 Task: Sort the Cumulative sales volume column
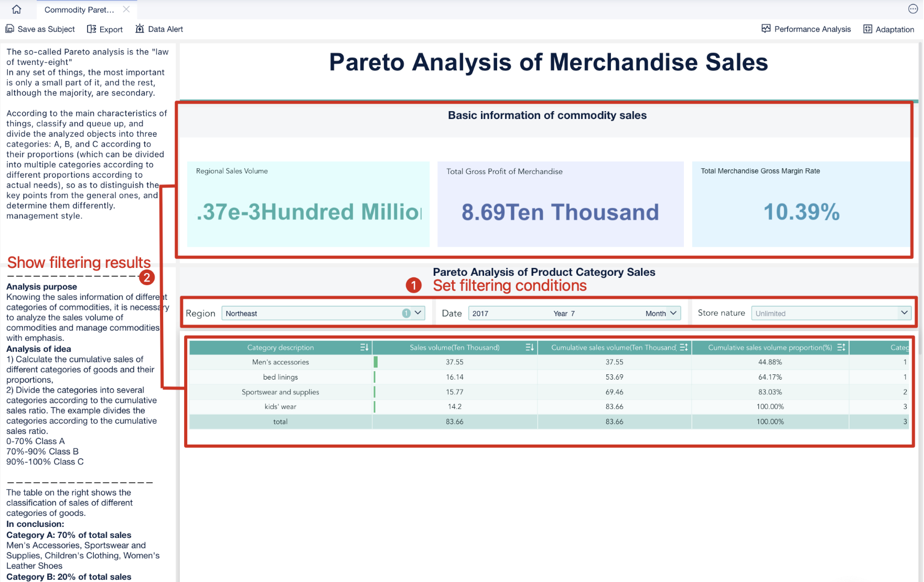pos(683,348)
